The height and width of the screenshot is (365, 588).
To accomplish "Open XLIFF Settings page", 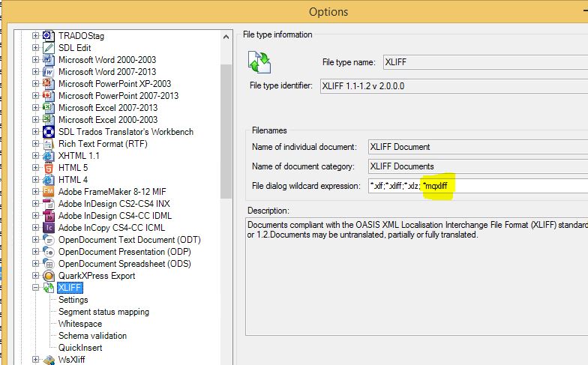I will tap(73, 300).
